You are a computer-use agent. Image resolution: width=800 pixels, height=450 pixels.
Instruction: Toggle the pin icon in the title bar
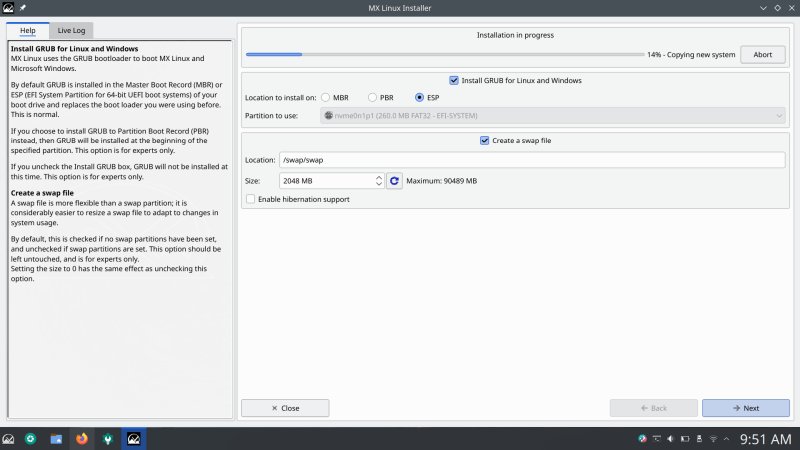22,8
